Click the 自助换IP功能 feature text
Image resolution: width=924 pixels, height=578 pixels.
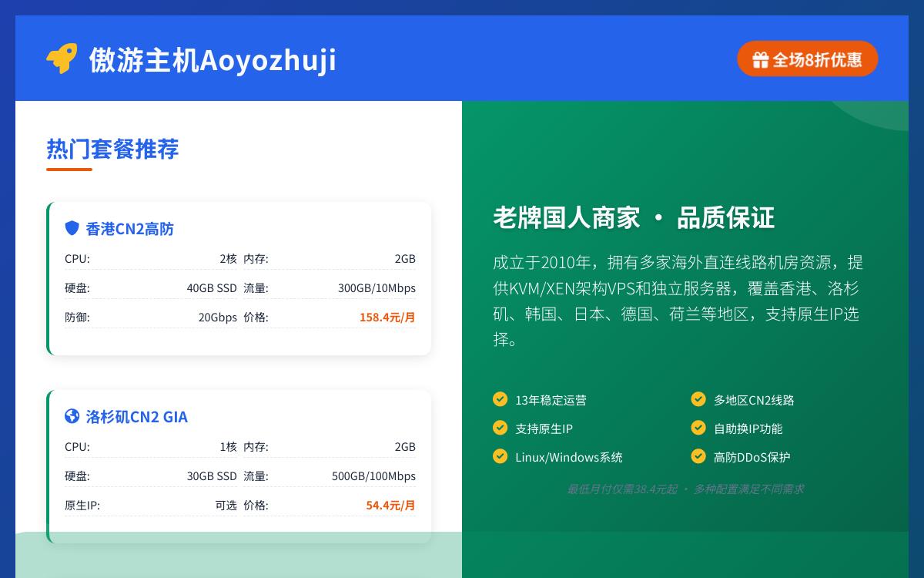point(748,428)
